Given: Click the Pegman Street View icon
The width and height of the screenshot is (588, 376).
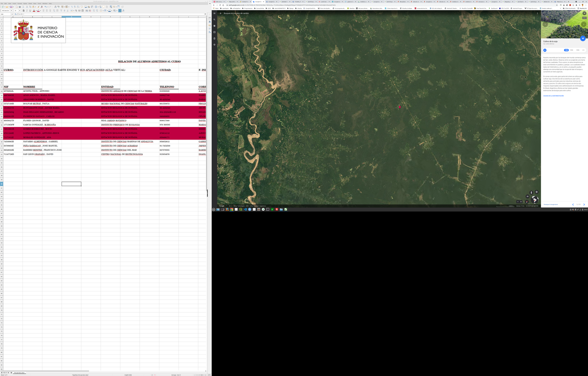Looking at the screenshot, I should [531, 192].
